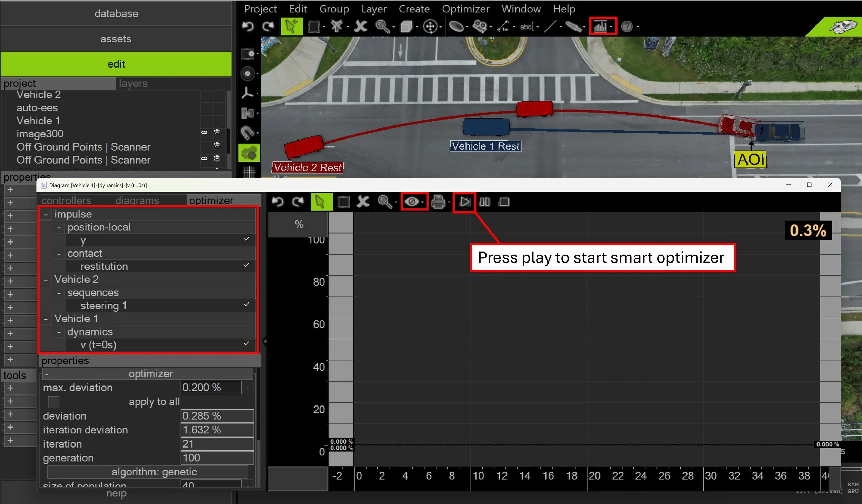This screenshot has height=504, width=862.
Task: Open the Optimizer menu
Action: [x=465, y=9]
